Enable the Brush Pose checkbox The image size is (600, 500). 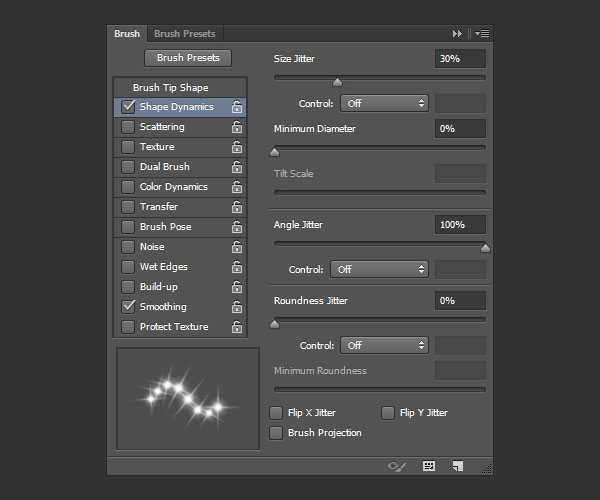[128, 227]
